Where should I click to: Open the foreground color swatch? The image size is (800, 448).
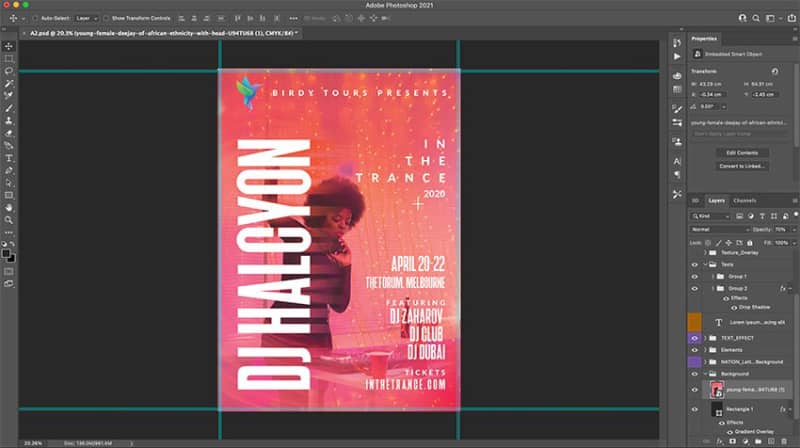click(x=6, y=254)
